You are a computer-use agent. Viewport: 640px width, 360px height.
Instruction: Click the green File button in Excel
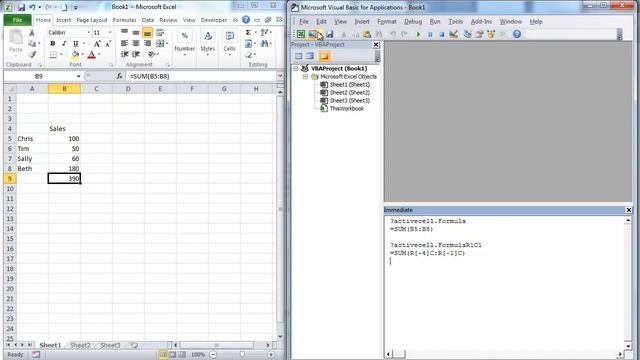[x=17, y=20]
